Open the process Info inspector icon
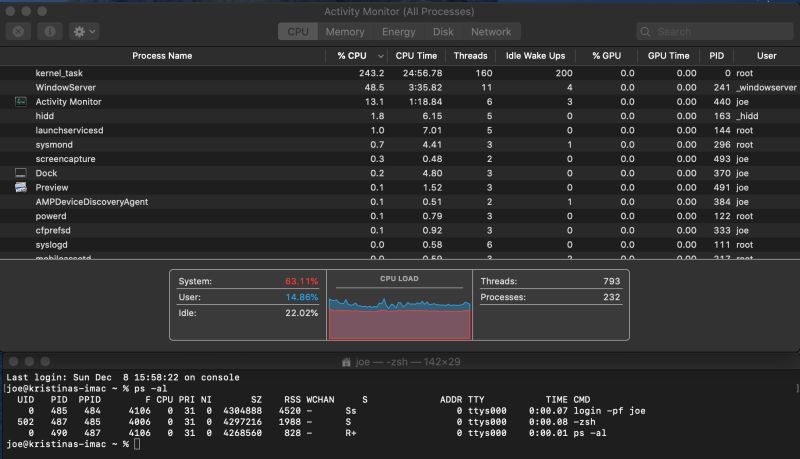 pyautogui.click(x=49, y=32)
